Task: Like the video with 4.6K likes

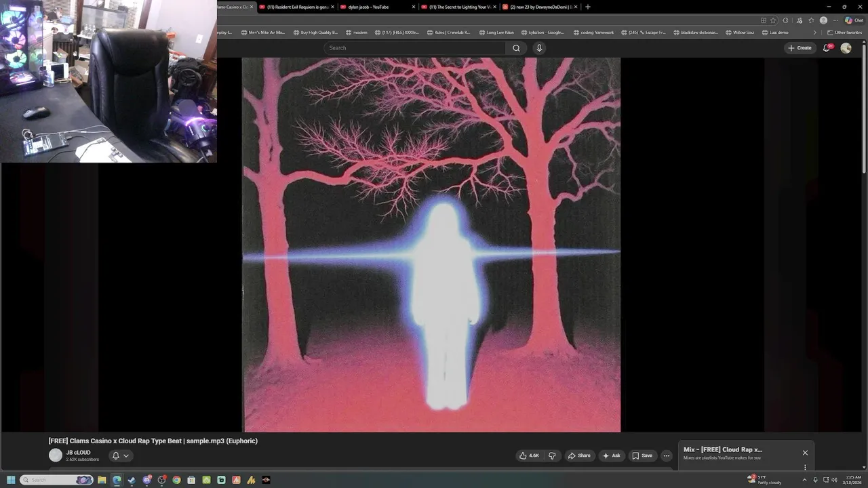Action: (529, 455)
